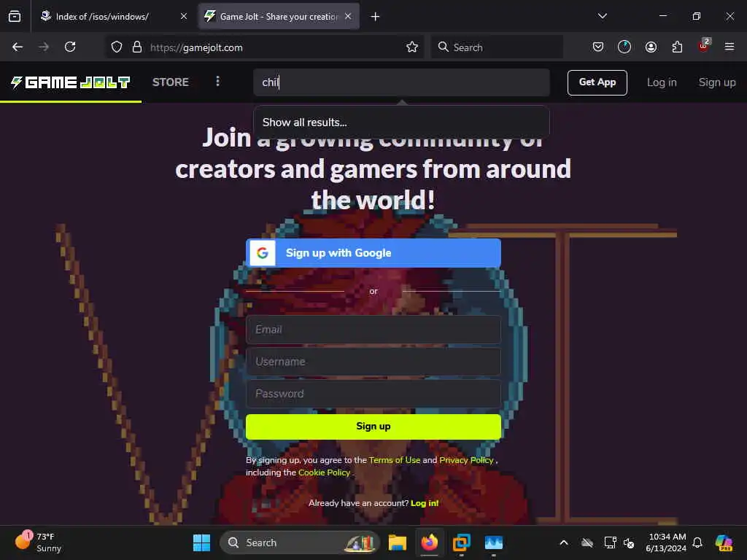Open the blue waveform taskbar app icon
This screenshot has width=747, height=560.
(x=494, y=542)
